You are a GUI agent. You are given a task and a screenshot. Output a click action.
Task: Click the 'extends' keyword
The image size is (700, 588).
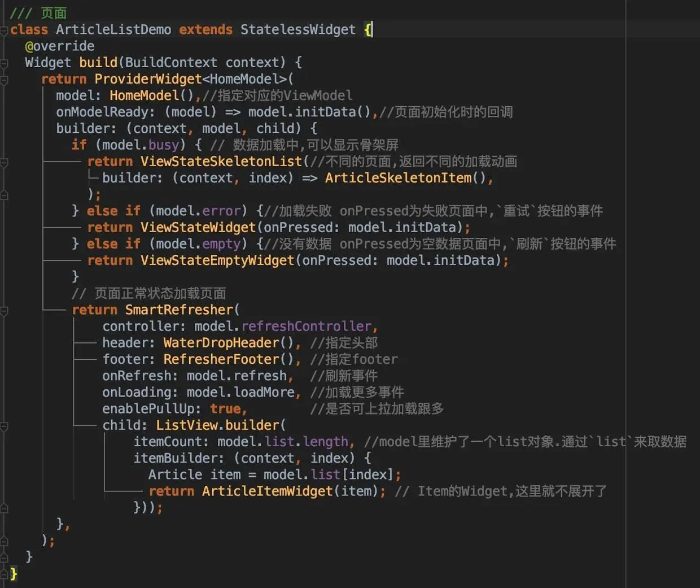[x=205, y=29]
